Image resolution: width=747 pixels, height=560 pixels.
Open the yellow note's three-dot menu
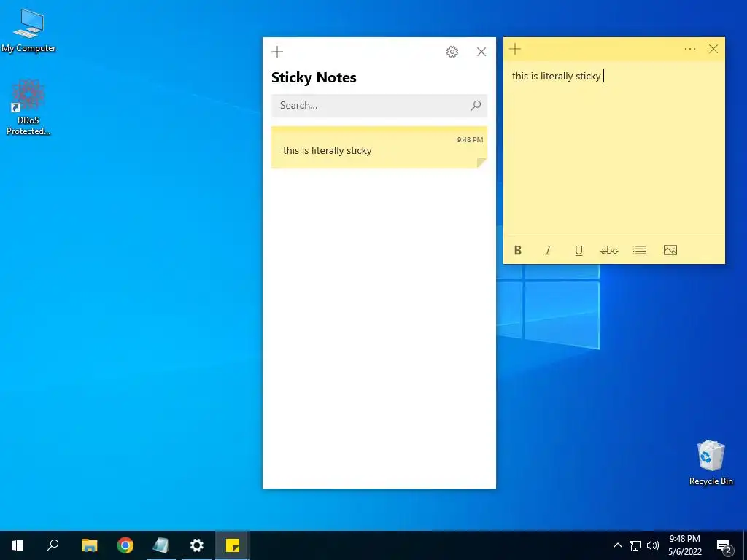click(x=690, y=49)
